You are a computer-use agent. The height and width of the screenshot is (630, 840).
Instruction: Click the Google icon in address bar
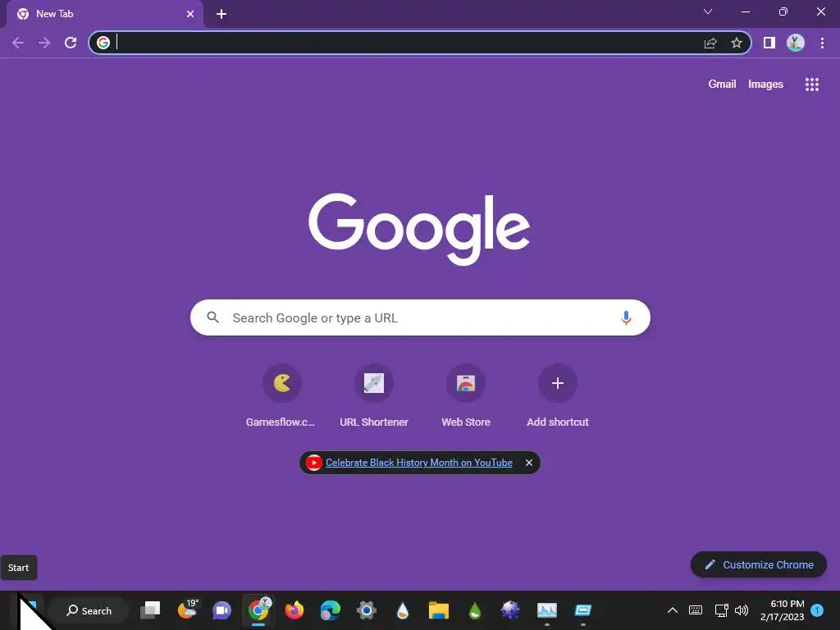103,43
